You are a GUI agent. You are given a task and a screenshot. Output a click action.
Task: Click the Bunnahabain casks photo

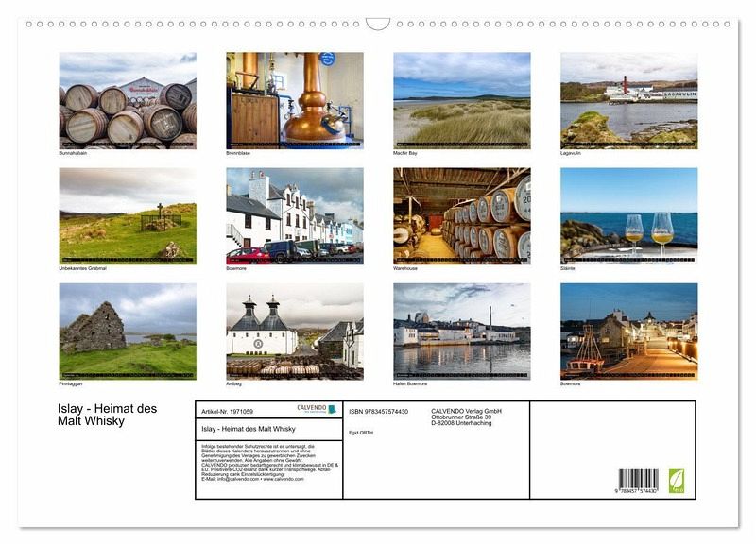(x=128, y=101)
